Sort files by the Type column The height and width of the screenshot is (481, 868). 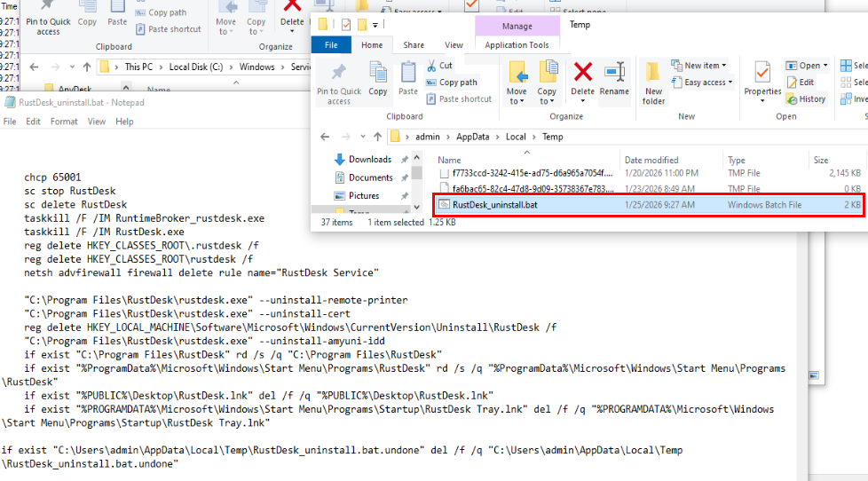click(737, 160)
